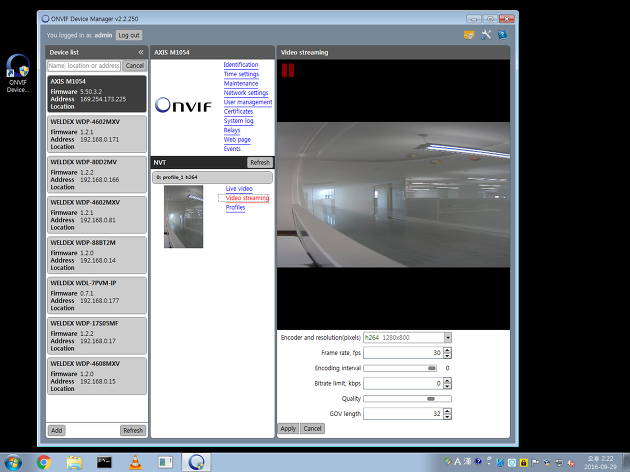Decrease the GOV length value

click(447, 417)
